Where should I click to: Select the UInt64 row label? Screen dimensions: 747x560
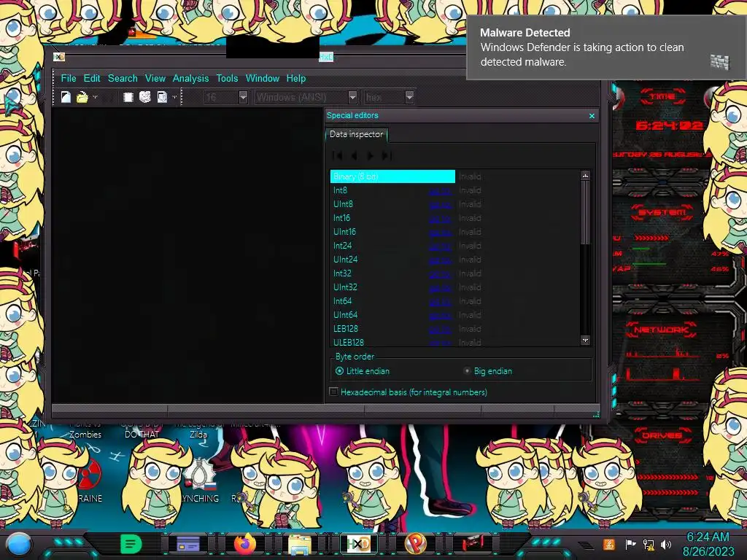[345, 314]
